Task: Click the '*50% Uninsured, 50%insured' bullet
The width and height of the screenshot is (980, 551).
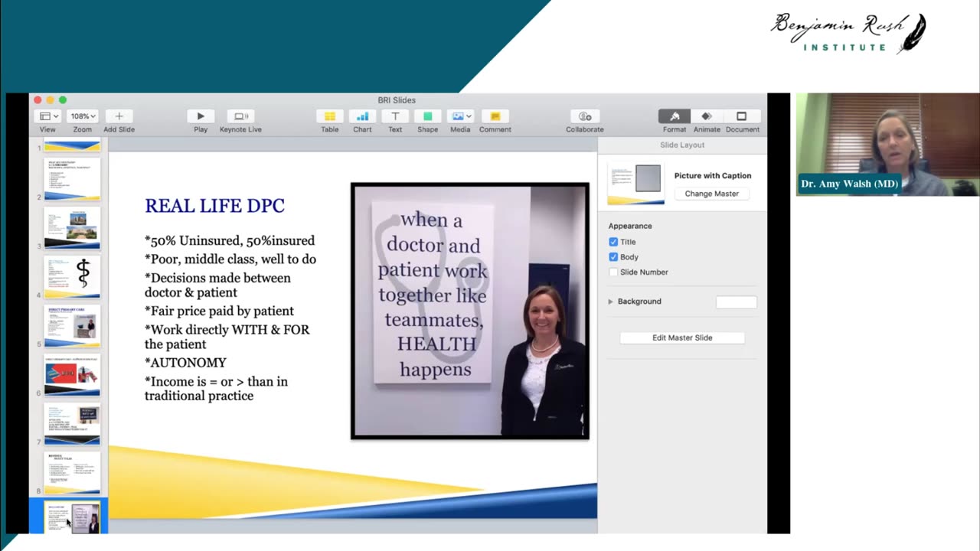Action: coord(230,240)
